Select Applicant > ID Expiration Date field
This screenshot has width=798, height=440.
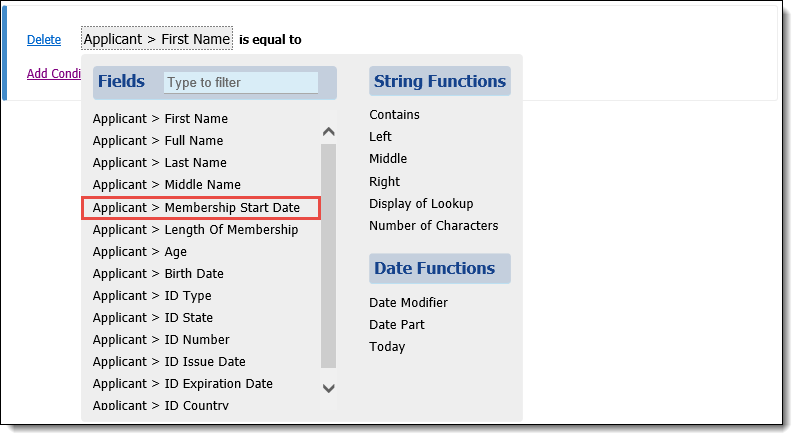(182, 384)
